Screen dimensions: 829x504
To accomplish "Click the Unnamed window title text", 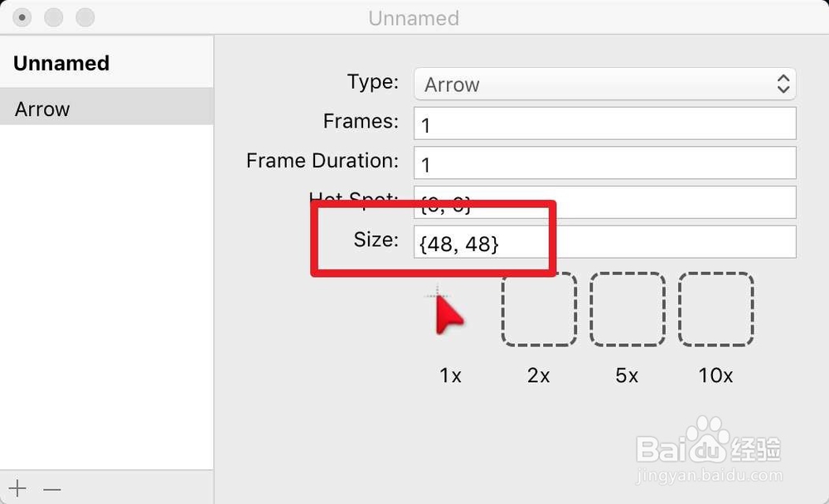I will point(414,18).
